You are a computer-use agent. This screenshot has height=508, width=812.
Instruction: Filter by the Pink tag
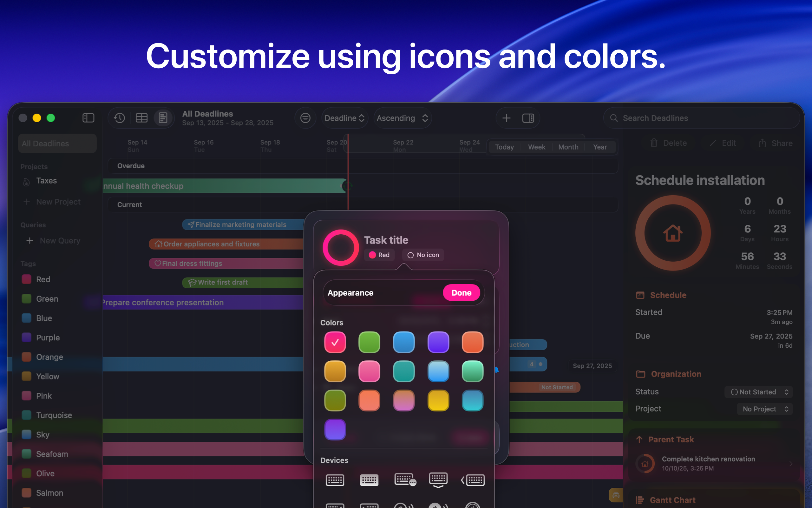click(x=36, y=396)
